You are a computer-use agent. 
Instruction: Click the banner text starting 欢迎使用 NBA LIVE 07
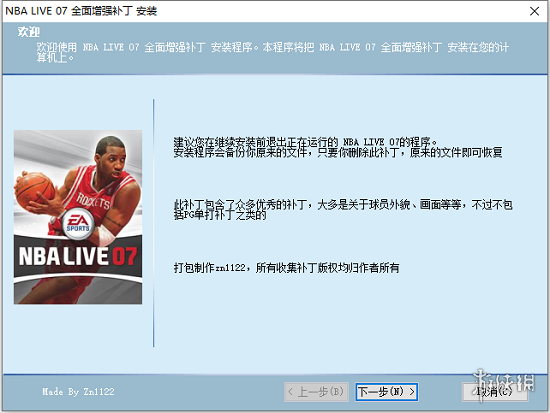pos(273,52)
